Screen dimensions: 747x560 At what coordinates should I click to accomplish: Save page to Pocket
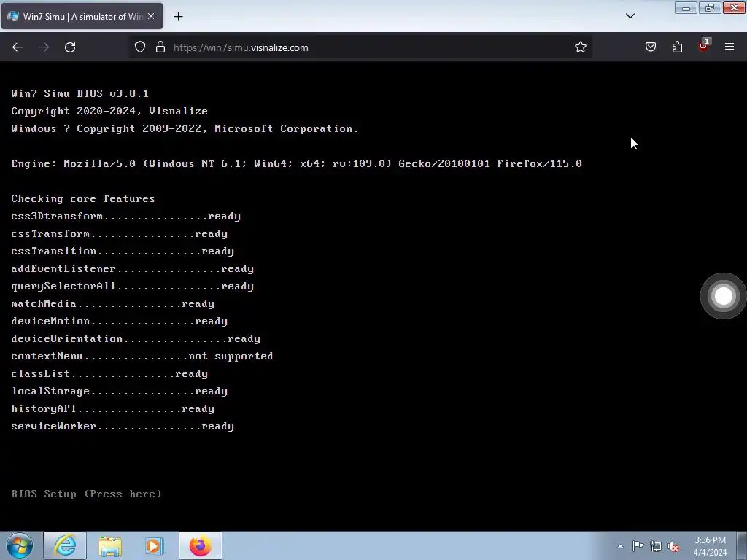click(651, 47)
